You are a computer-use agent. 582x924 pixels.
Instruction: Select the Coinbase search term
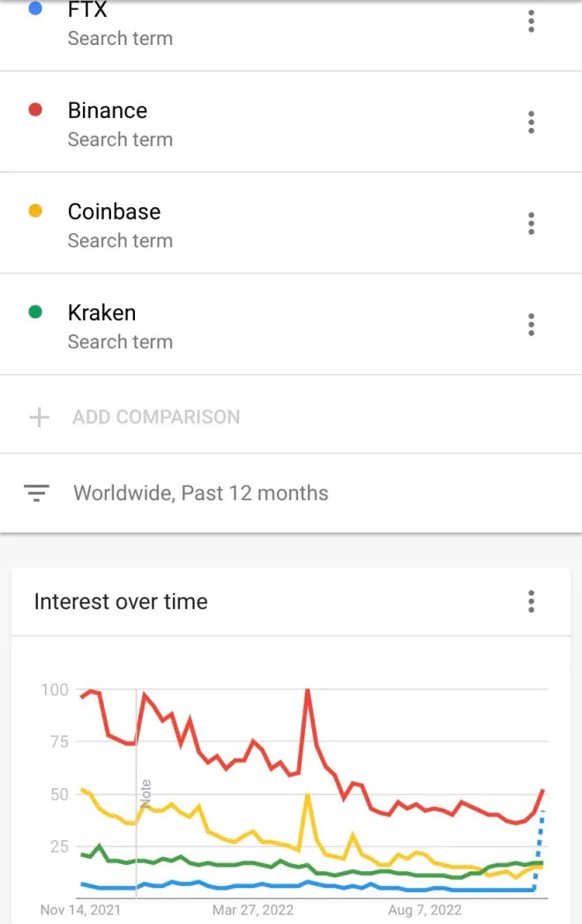pyautogui.click(x=114, y=212)
